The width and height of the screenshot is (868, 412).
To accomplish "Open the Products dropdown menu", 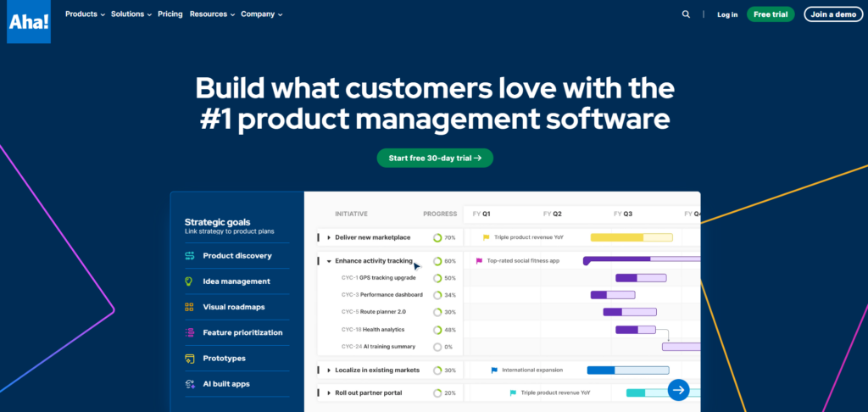I will (85, 14).
